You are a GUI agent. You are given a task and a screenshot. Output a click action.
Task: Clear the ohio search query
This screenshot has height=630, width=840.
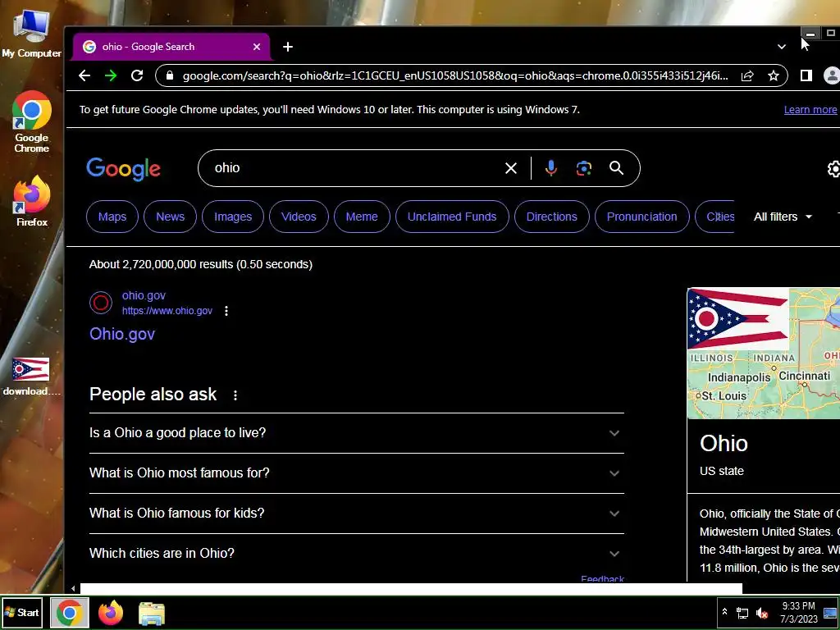(510, 168)
